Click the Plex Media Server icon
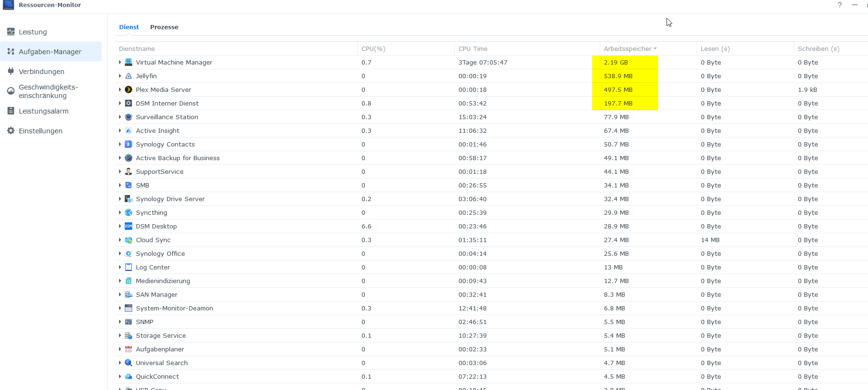The width and height of the screenshot is (868, 390). pos(129,89)
